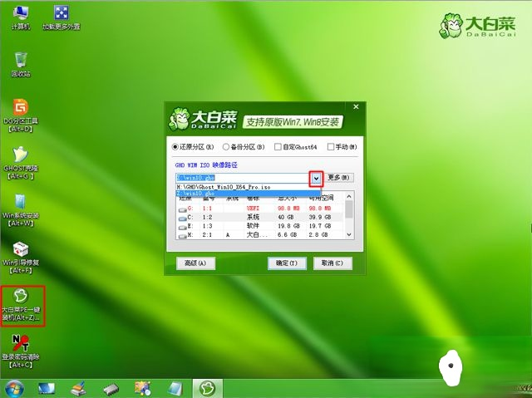The image size is (532, 398).
Task: Expand the image path dropdown arrow
Action: (316, 179)
